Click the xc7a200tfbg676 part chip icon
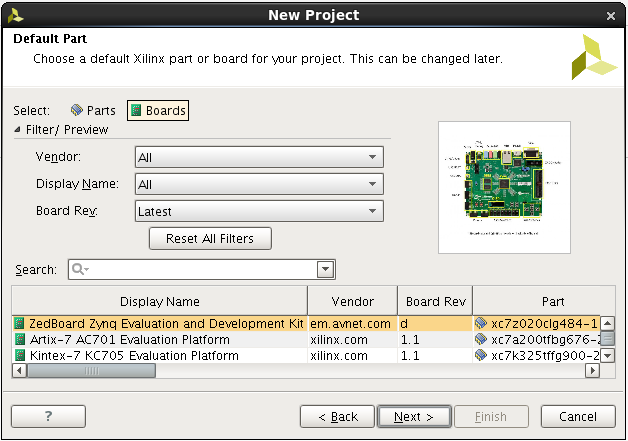Image resolution: width=628 pixels, height=441 pixels. click(x=481, y=339)
